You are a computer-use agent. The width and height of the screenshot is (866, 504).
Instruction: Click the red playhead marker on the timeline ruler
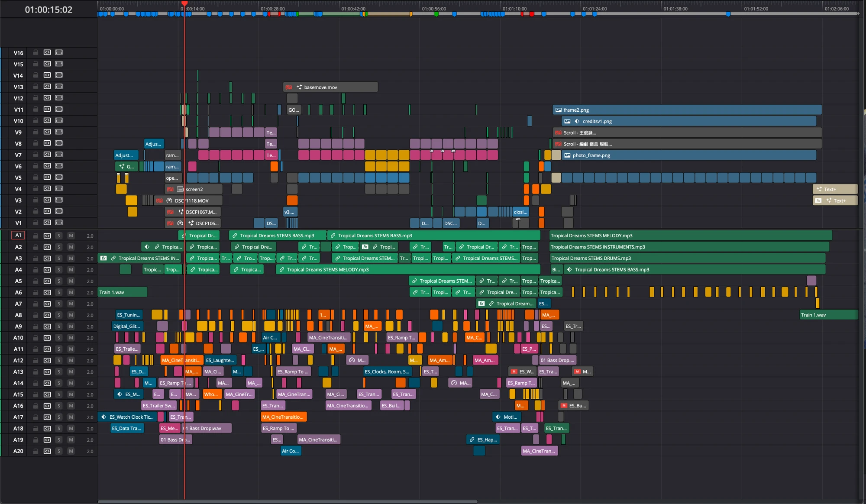(x=184, y=3)
